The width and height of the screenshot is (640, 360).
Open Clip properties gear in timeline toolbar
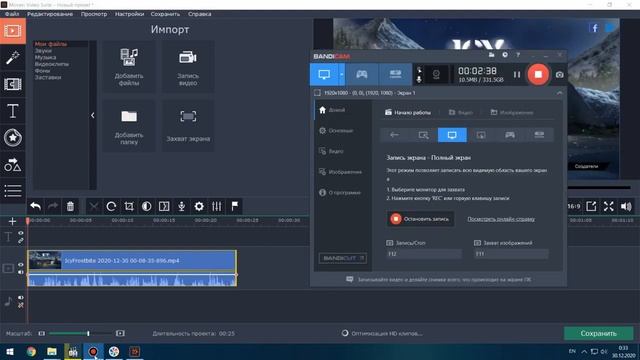tap(199, 207)
